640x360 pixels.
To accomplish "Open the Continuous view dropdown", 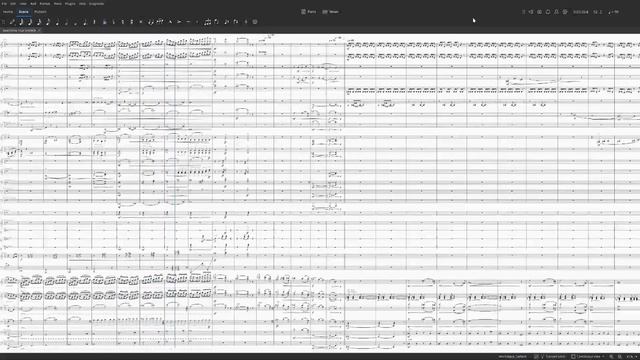I will [588, 356].
